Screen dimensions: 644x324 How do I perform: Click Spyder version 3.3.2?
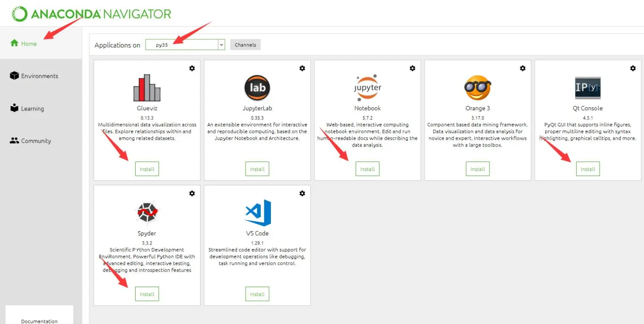coord(147,243)
